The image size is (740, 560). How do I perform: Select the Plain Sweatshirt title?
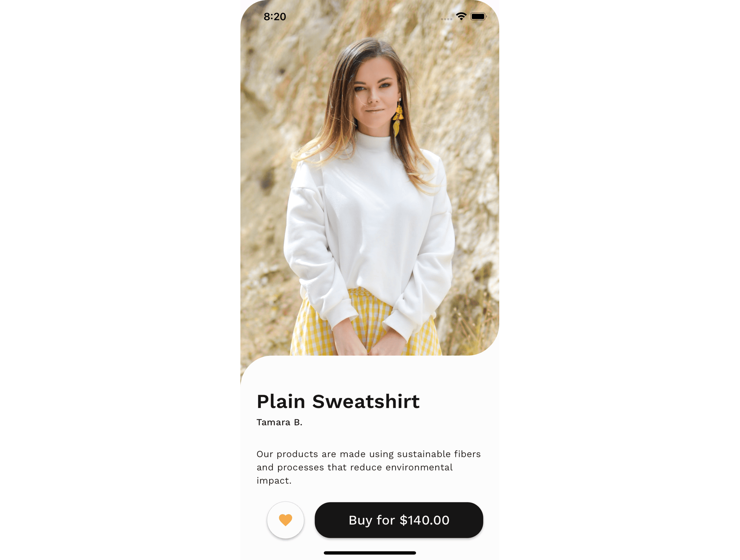tap(338, 401)
